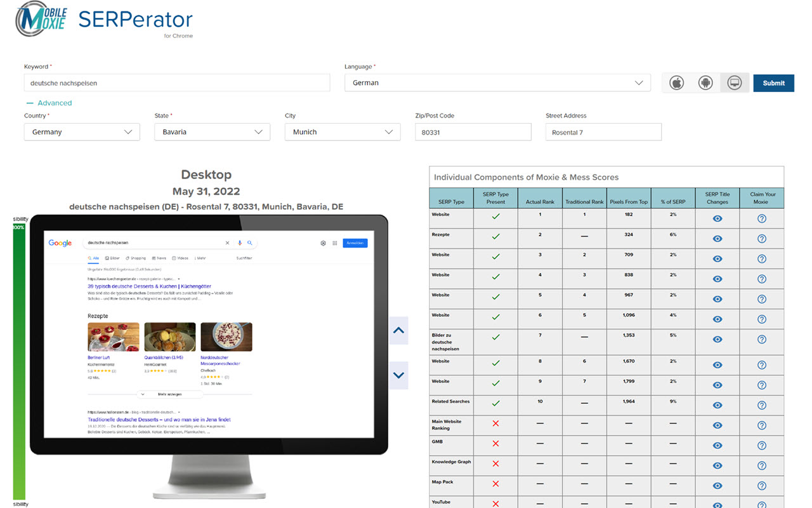This screenshot has width=812, height=508.
Task: Click the Mobile Moxie logo
Action: click(x=41, y=19)
